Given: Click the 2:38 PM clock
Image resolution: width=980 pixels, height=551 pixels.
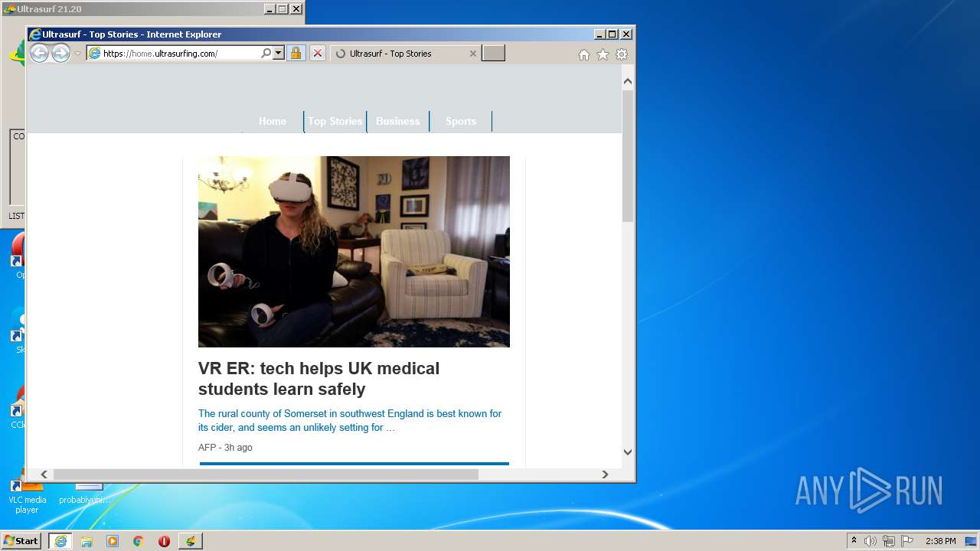Looking at the screenshot, I should (x=940, y=541).
